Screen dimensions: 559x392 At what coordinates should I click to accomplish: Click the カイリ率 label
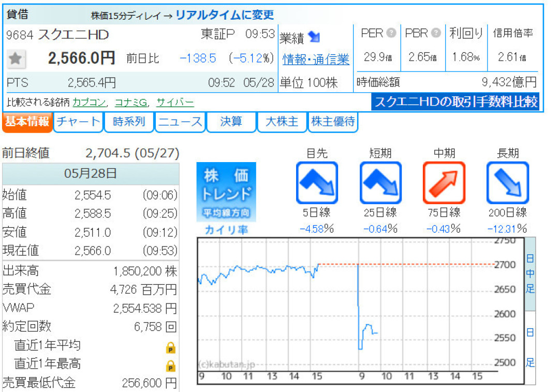tap(226, 230)
